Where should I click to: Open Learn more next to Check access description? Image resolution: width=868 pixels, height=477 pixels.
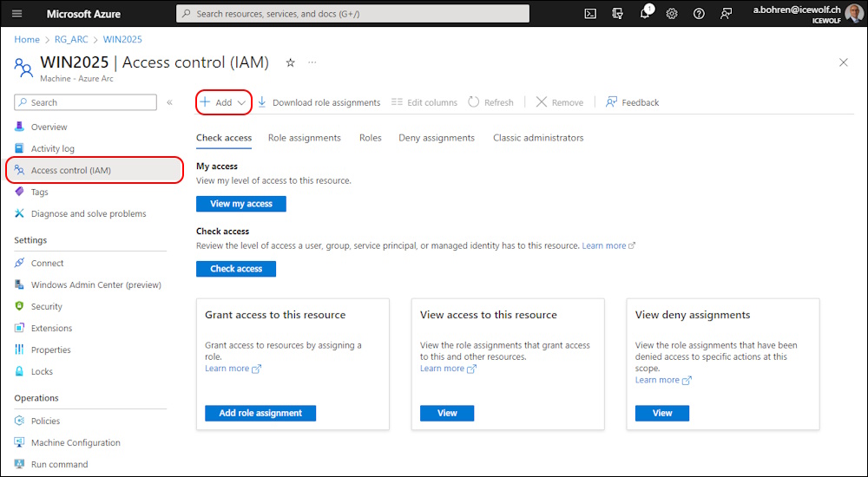[x=608, y=245]
